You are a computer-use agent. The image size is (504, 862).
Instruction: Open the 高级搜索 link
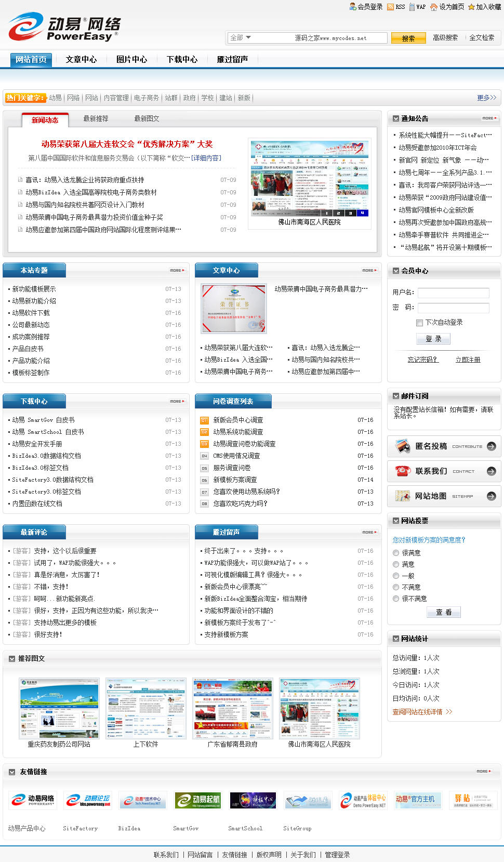(445, 37)
